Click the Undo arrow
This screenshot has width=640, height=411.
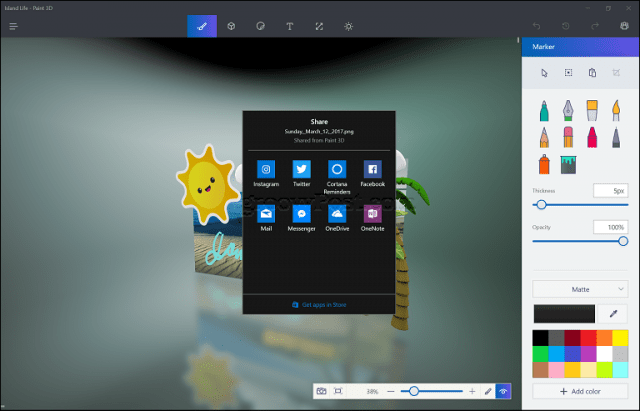(536, 26)
